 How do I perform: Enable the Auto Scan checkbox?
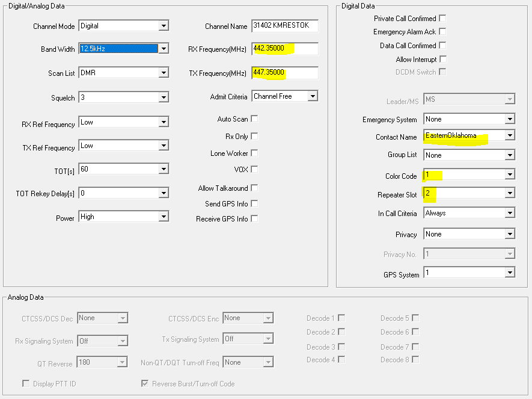tap(254, 119)
